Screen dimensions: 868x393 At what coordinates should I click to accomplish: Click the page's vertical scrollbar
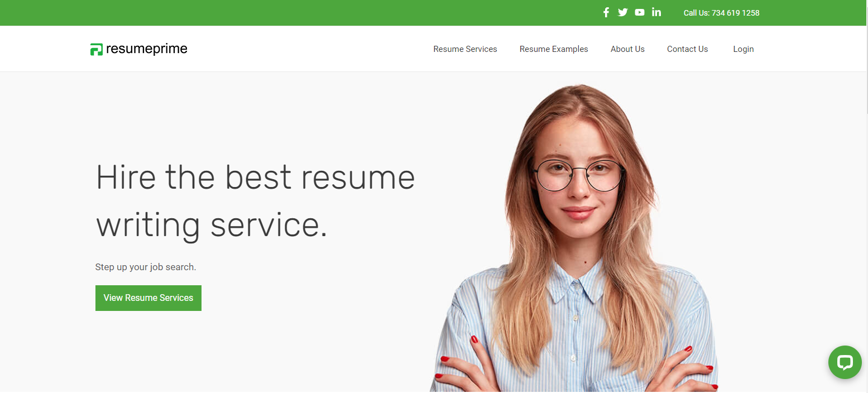pyautogui.click(x=866, y=196)
